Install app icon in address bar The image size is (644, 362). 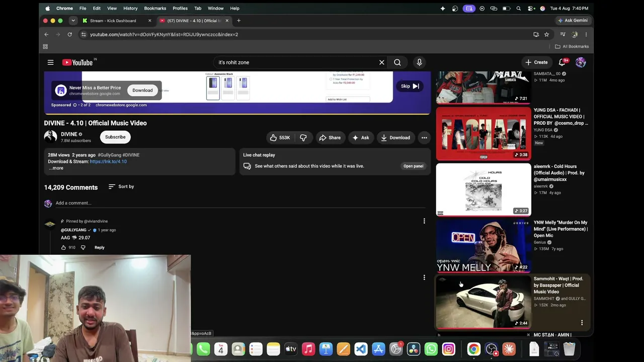pyautogui.click(x=536, y=35)
